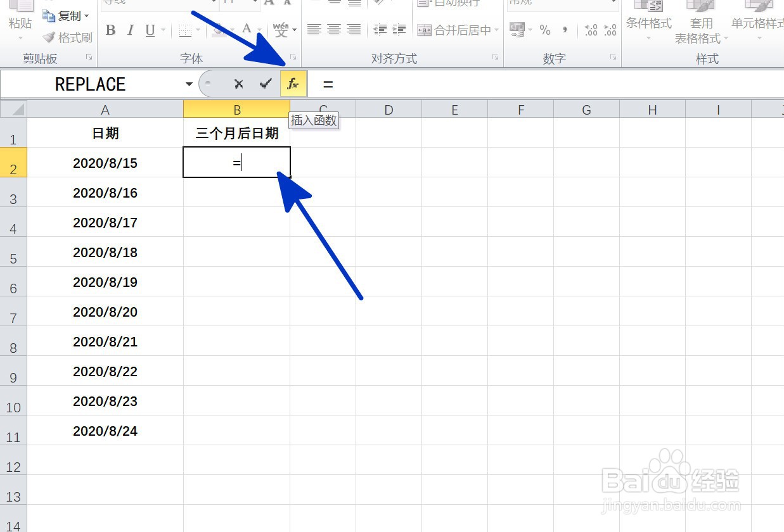Select the row 12 header

[13, 460]
